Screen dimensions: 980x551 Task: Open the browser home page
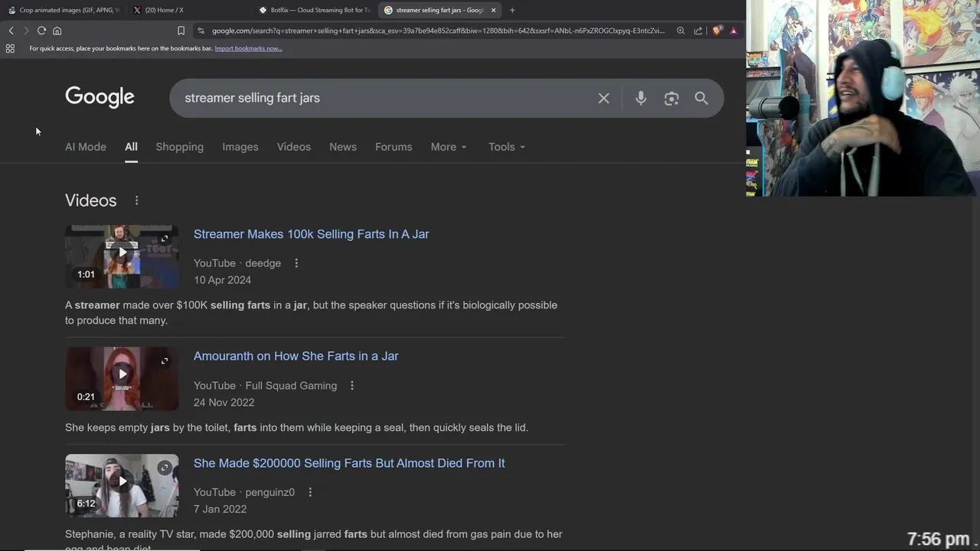tap(57, 31)
